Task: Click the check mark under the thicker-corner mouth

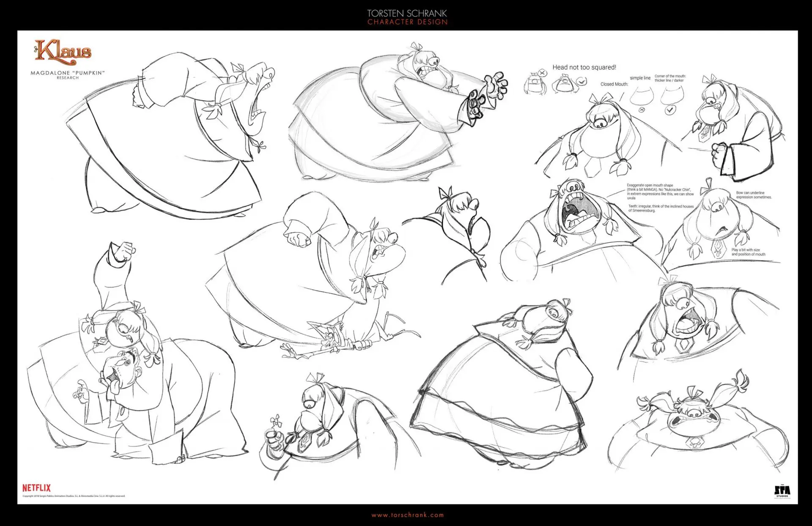Action: 670,110
